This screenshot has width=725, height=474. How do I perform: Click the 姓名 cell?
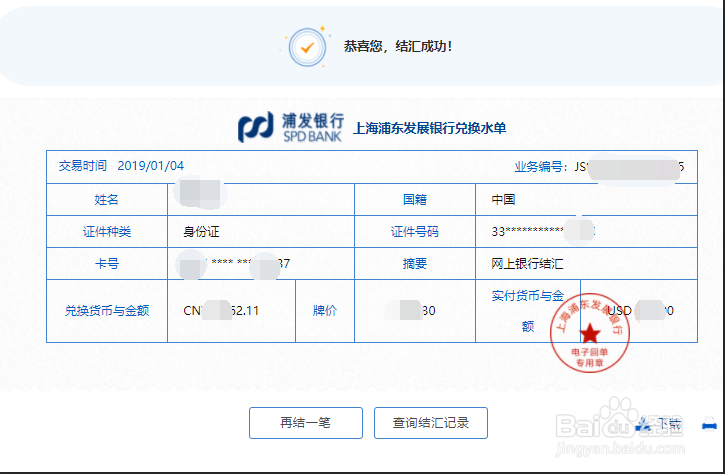107,199
